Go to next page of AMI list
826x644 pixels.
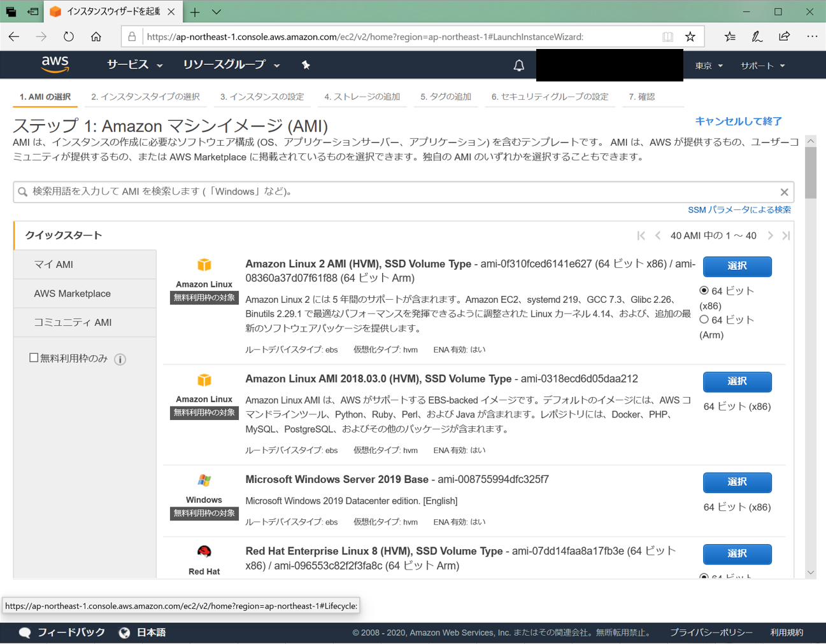(771, 235)
